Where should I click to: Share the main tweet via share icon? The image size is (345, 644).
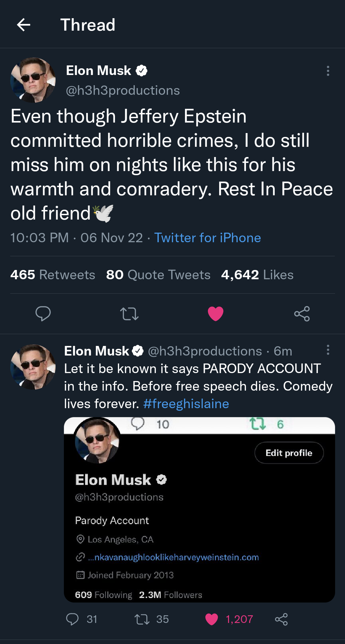click(x=302, y=313)
